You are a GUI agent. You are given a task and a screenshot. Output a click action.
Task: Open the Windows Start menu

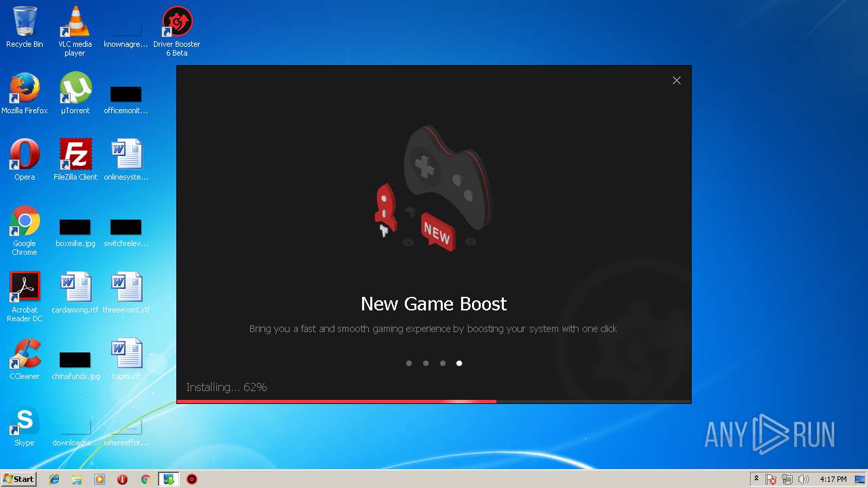pos(18,479)
